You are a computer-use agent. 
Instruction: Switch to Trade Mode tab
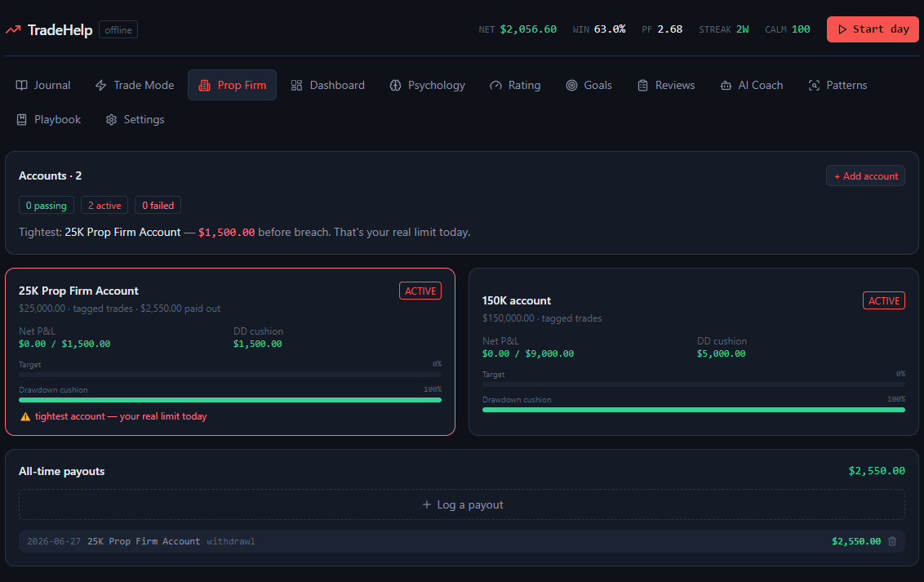135,86
